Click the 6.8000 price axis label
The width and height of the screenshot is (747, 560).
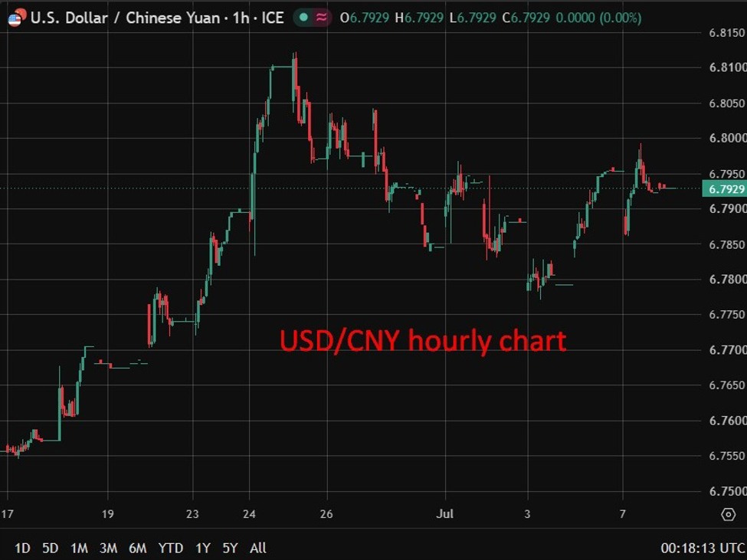[x=728, y=138]
